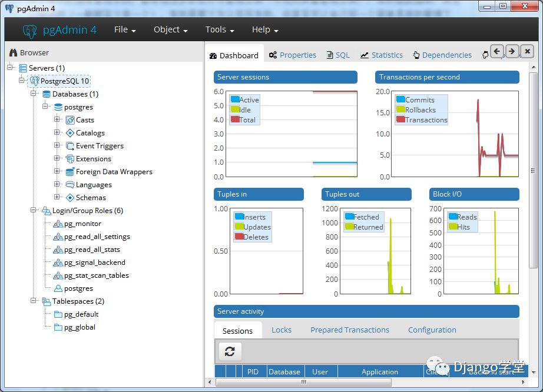The image size is (543, 392).
Task: Click the pgAdmin 4 elephant logo
Action: pyautogui.click(x=30, y=31)
